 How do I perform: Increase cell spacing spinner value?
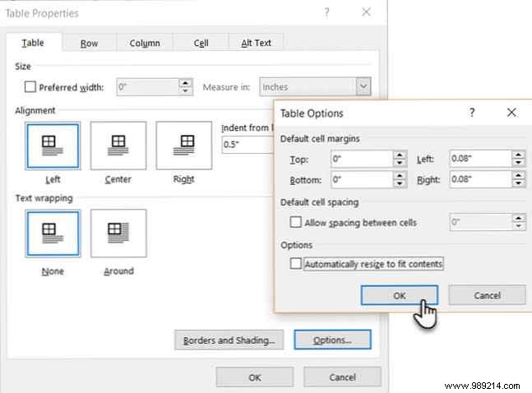(x=518, y=218)
